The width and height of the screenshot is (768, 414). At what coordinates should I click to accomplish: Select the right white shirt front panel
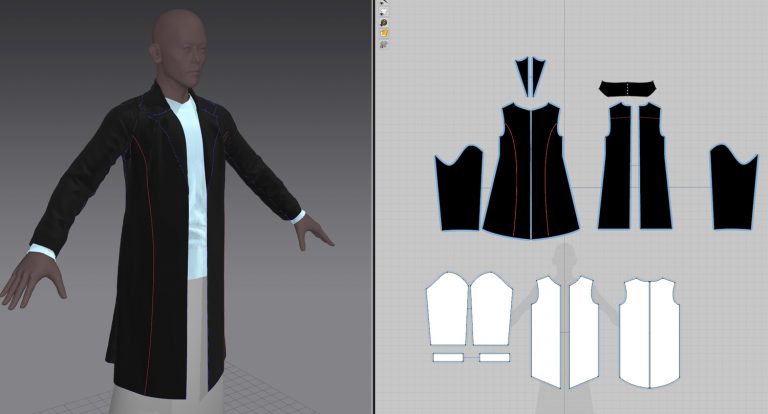point(584,333)
